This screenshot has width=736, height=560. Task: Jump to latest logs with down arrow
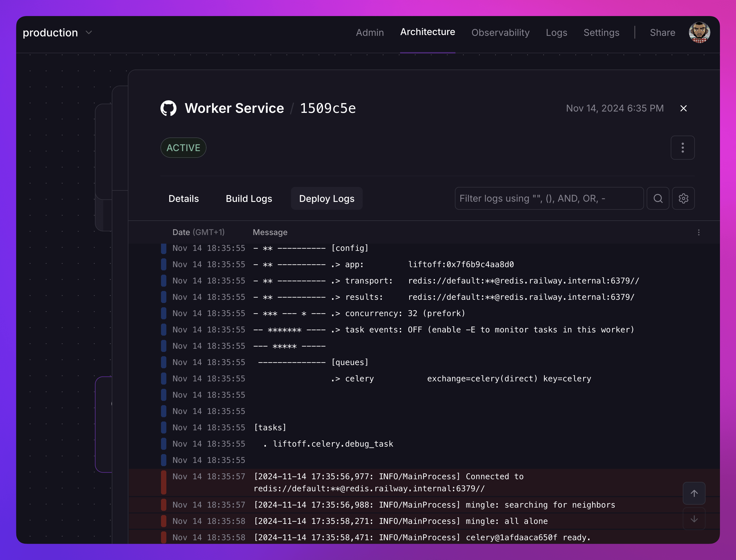click(x=694, y=519)
